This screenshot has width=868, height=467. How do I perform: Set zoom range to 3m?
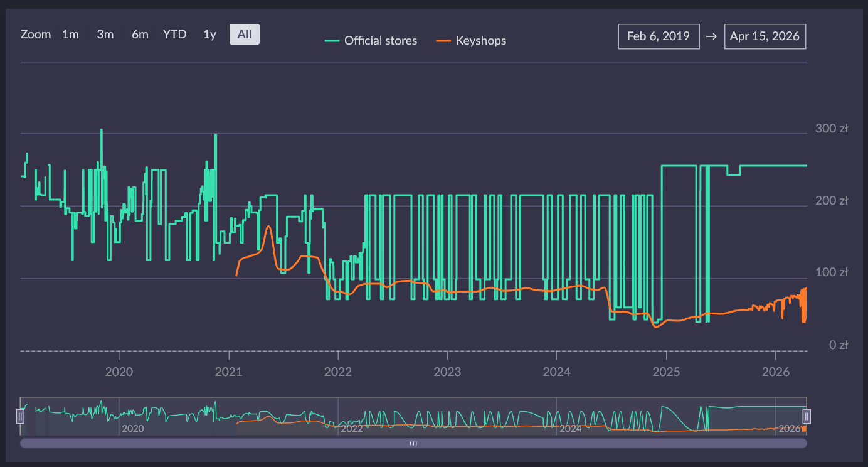tap(105, 35)
